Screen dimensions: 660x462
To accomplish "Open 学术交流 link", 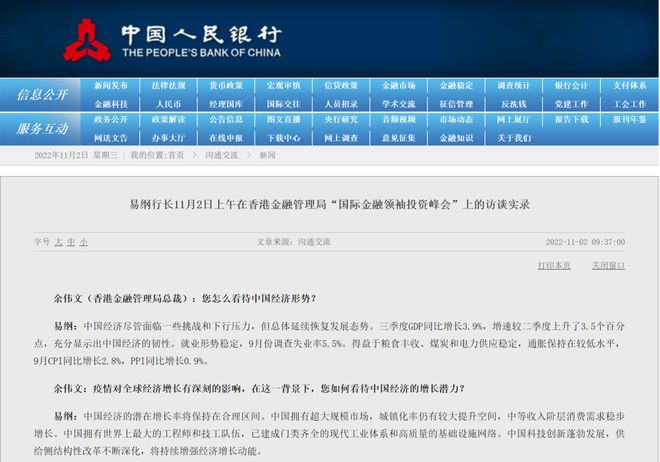I will (399, 104).
